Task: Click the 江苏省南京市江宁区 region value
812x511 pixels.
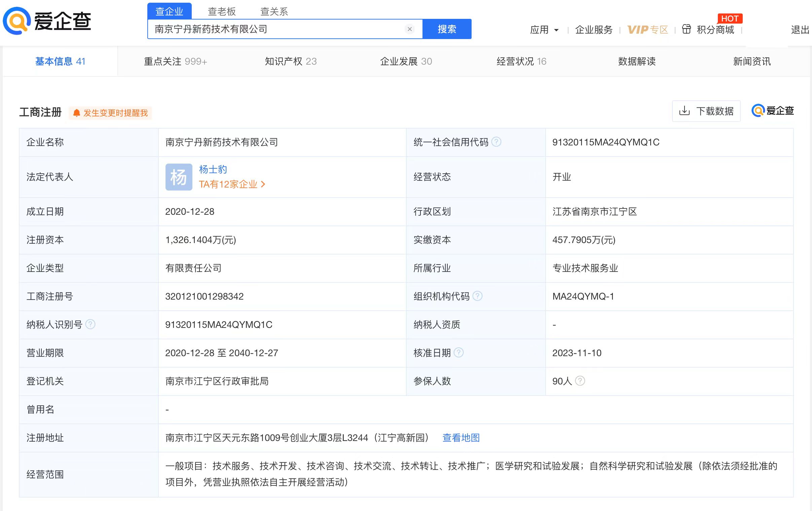Action: coord(594,212)
